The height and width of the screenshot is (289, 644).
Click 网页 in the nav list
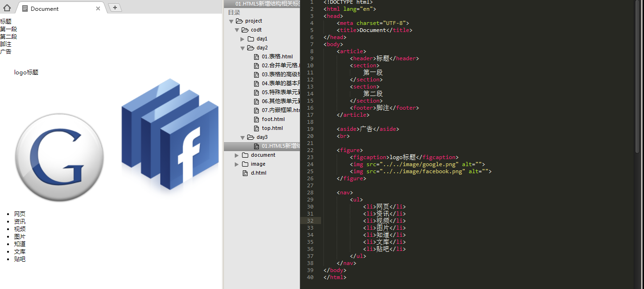tap(20, 214)
